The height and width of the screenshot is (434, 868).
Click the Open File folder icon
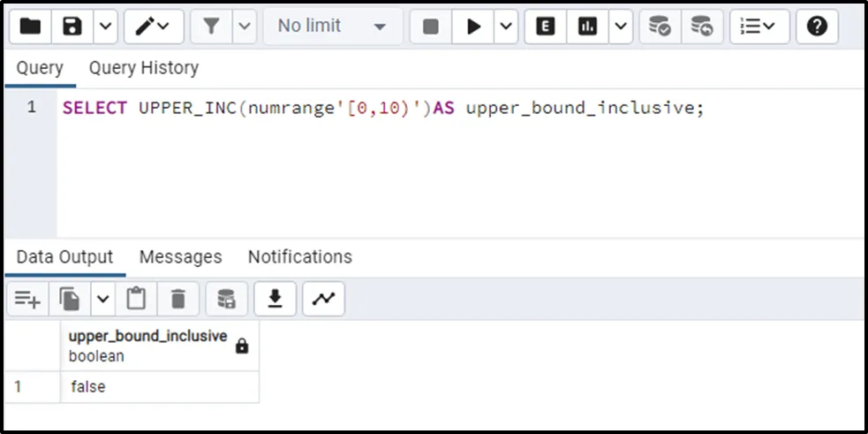point(30,27)
